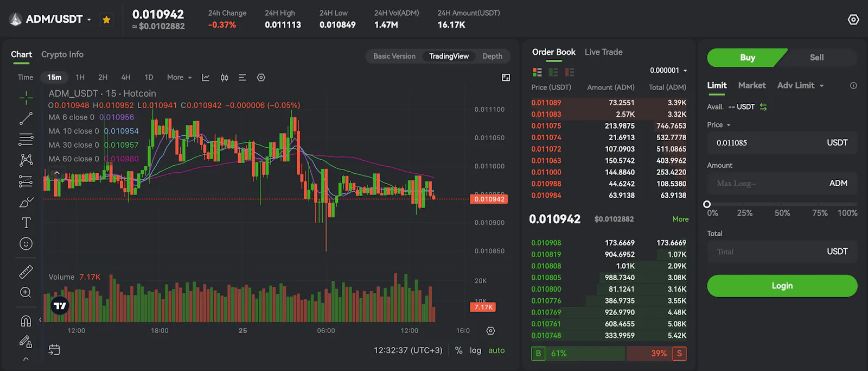This screenshot has width=868, height=371.
Task: Collapse the drawing toolbar side arrow
Action: [x=40, y=320]
